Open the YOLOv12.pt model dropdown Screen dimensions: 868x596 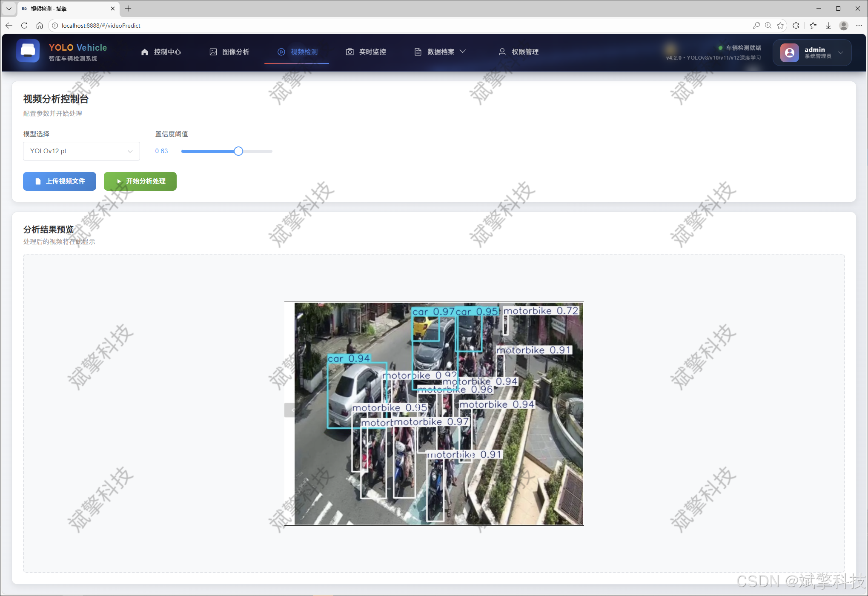(x=81, y=151)
